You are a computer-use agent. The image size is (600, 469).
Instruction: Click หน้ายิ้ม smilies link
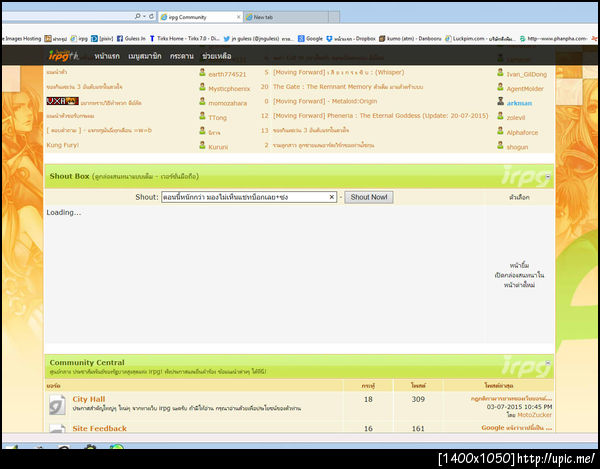pyautogui.click(x=519, y=265)
